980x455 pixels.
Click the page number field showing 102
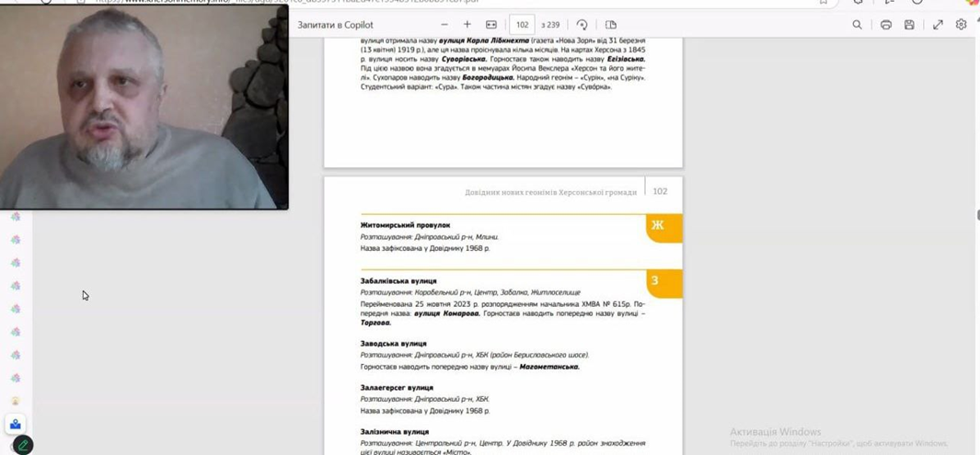tap(523, 25)
